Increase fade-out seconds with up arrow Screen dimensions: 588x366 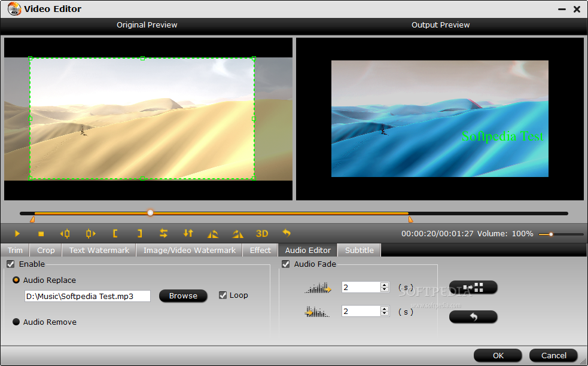point(384,309)
